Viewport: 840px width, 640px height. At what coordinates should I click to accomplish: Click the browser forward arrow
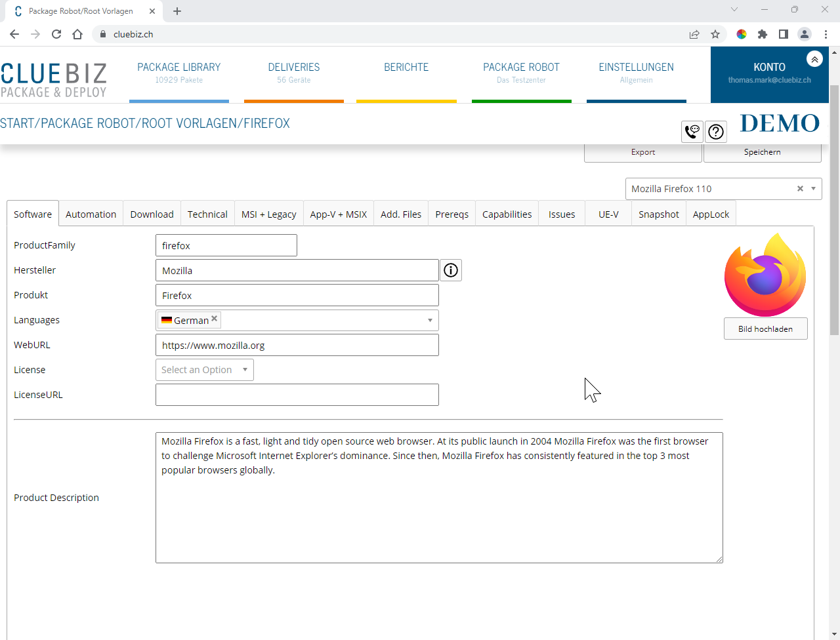coord(35,34)
